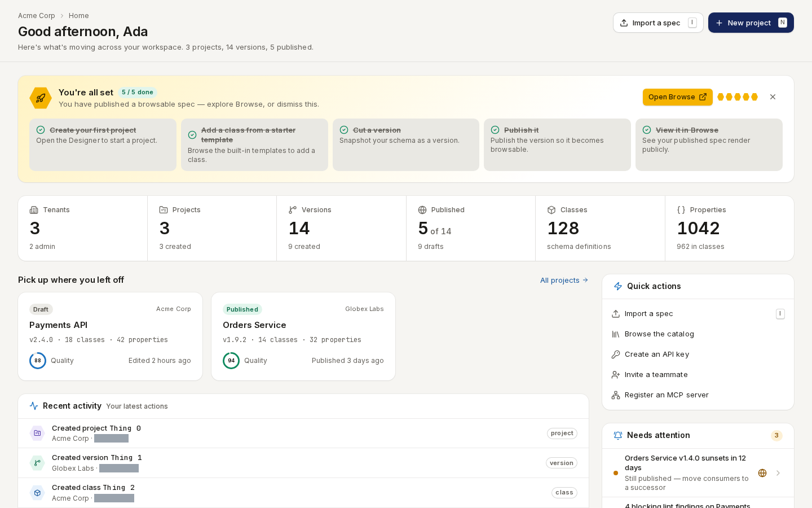The width and height of the screenshot is (812, 508).
Task: Click the rocket hexagon onboarding icon
Action: pos(41,98)
